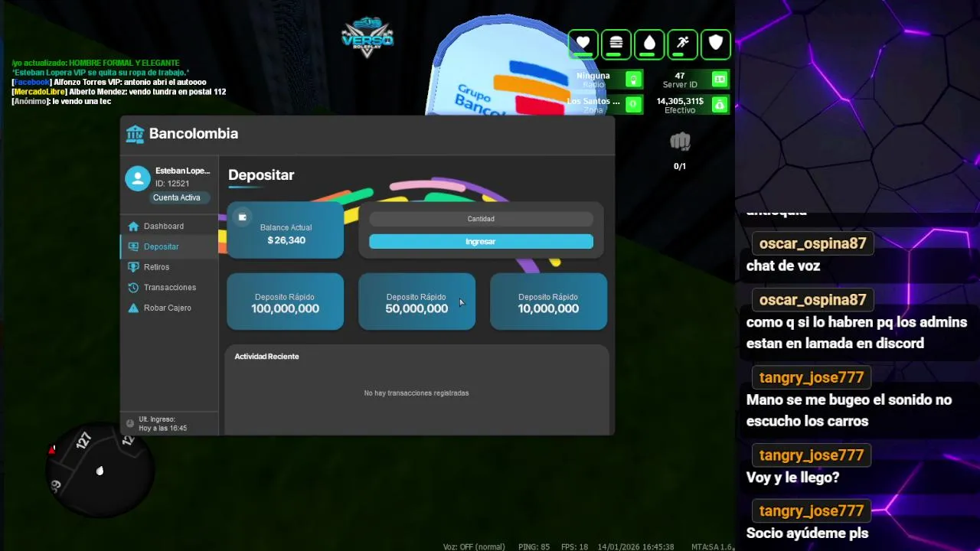Image resolution: width=980 pixels, height=551 pixels.
Task: Select the Robar Cajero option
Action: click(169, 308)
